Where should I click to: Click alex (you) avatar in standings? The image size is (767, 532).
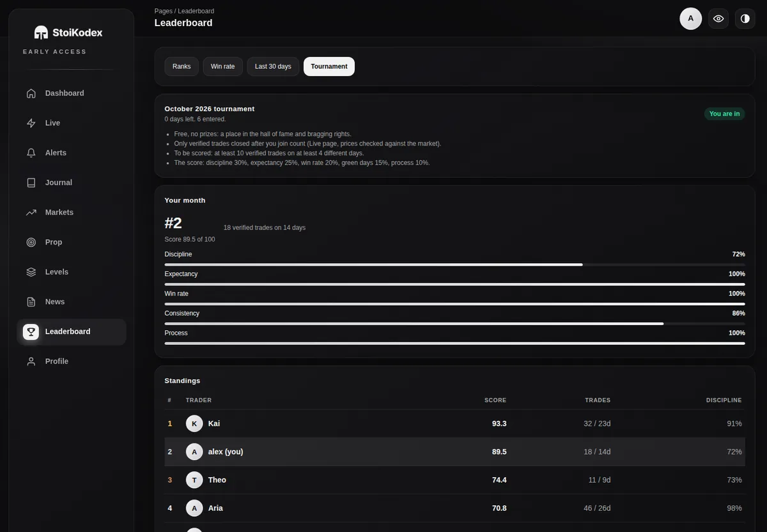tap(194, 452)
